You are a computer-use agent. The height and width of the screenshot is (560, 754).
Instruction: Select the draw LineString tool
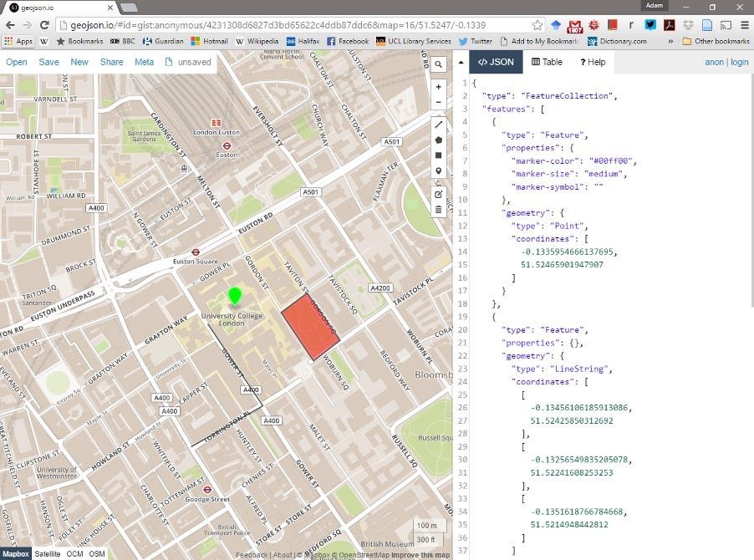(439, 124)
